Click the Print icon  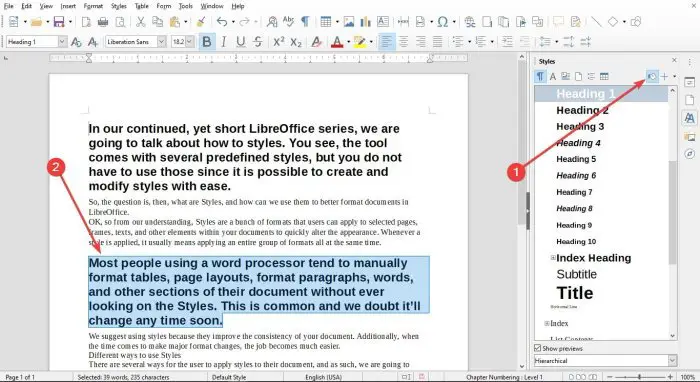(x=103, y=21)
